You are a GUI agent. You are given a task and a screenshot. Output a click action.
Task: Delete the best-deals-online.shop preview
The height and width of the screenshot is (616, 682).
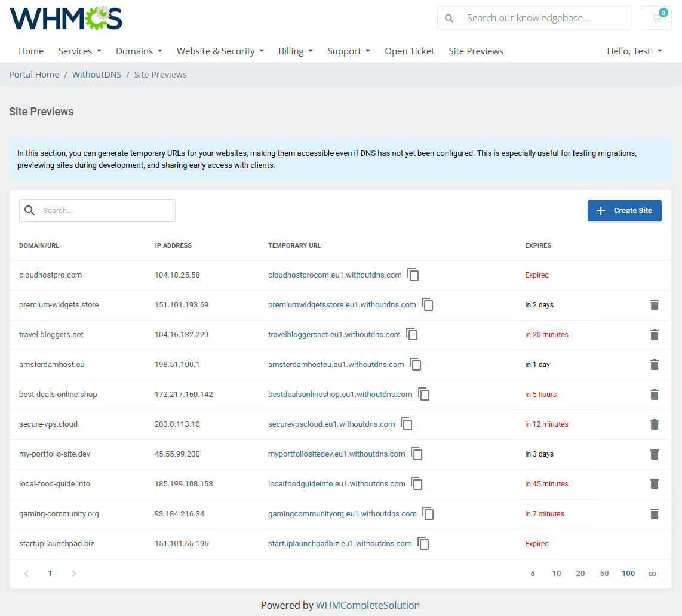tap(655, 395)
